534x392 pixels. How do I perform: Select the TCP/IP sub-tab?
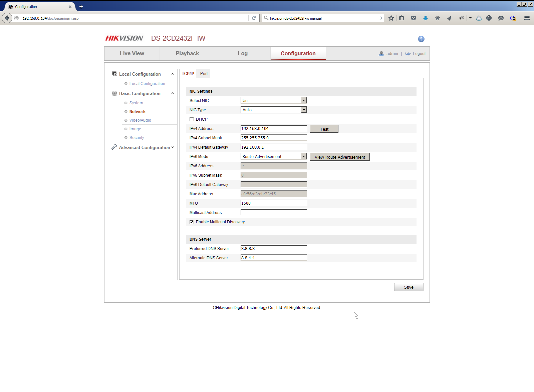point(188,74)
